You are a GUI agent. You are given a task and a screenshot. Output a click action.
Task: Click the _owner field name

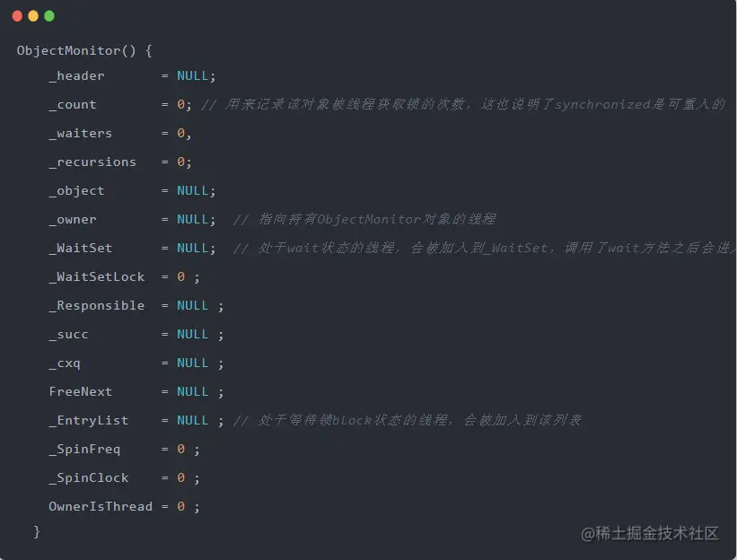point(73,219)
